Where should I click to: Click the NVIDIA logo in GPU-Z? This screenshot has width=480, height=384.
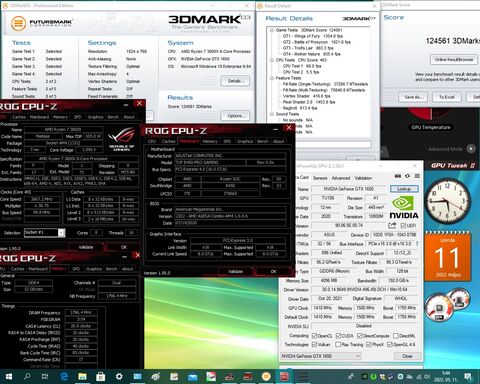(x=404, y=207)
